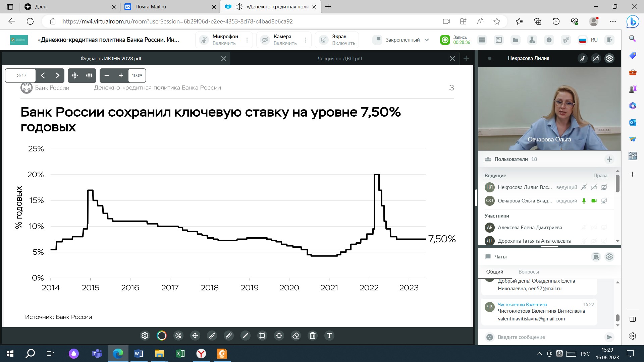
Task: Select the move/pan annotation tool
Action: [x=195, y=336]
